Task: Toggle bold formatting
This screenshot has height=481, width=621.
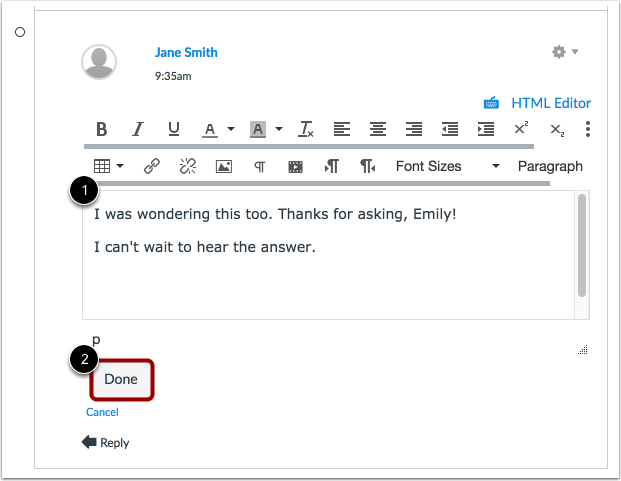Action: pos(101,129)
